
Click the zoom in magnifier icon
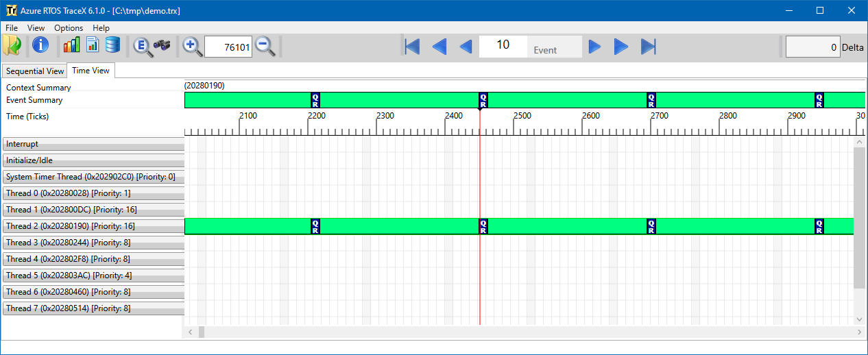pos(193,46)
